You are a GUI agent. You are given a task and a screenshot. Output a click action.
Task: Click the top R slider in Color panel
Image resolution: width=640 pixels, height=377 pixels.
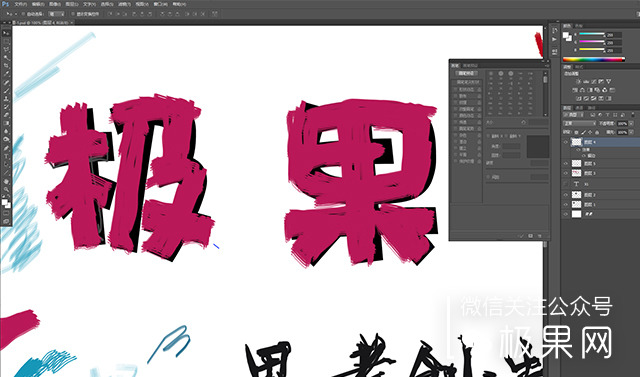pos(592,33)
